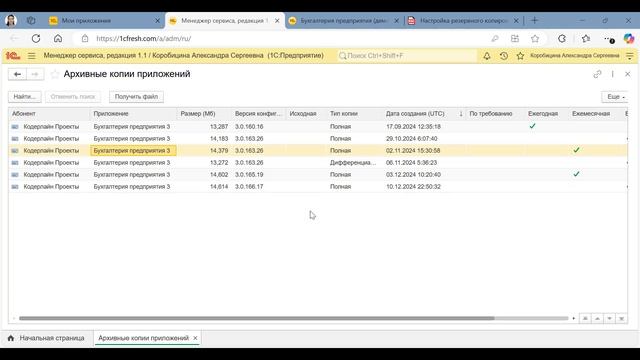Click the browser address bar URL
Viewport: 640px width, 360px height.
point(144,38)
